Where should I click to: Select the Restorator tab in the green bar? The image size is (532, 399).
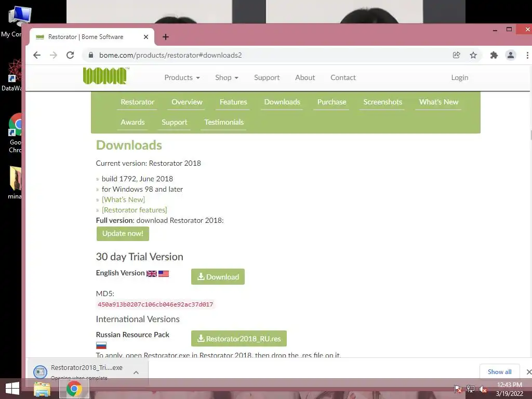pyautogui.click(x=137, y=102)
